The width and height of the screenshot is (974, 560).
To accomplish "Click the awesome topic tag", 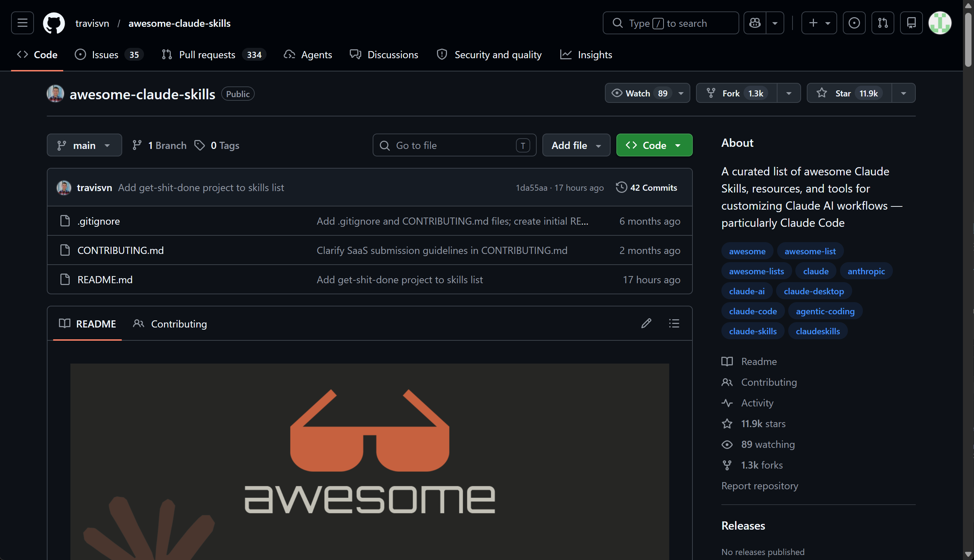I will pyautogui.click(x=747, y=251).
